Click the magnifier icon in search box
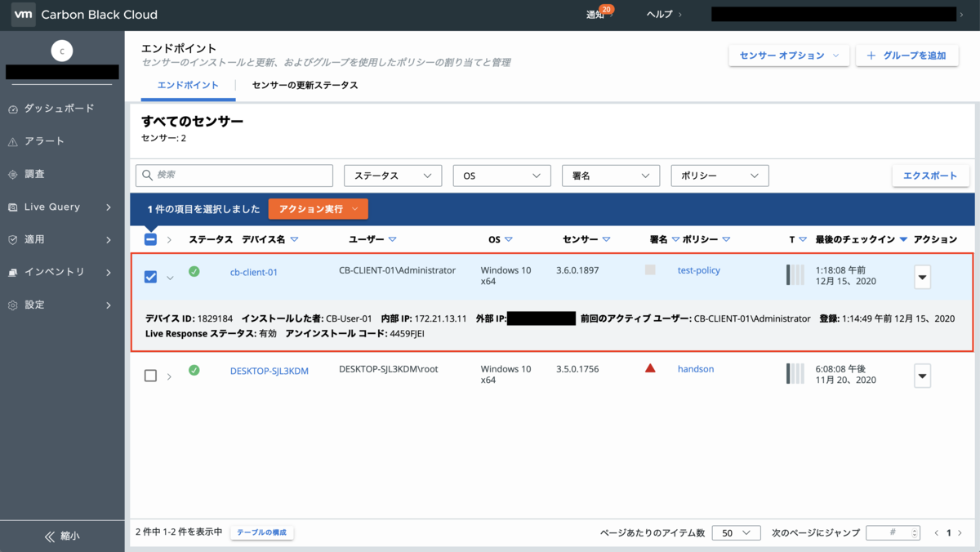Viewport: 980px width, 552px height. click(148, 175)
